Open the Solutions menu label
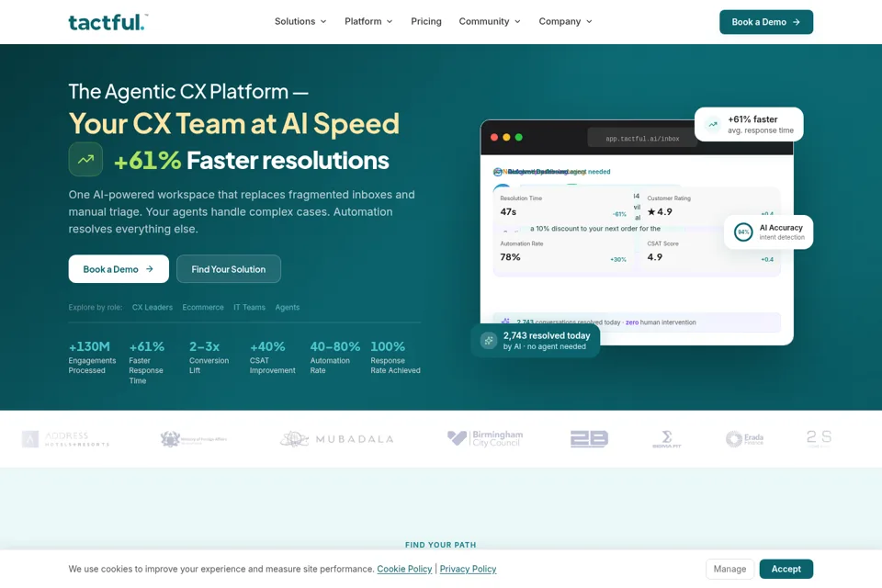 (295, 21)
